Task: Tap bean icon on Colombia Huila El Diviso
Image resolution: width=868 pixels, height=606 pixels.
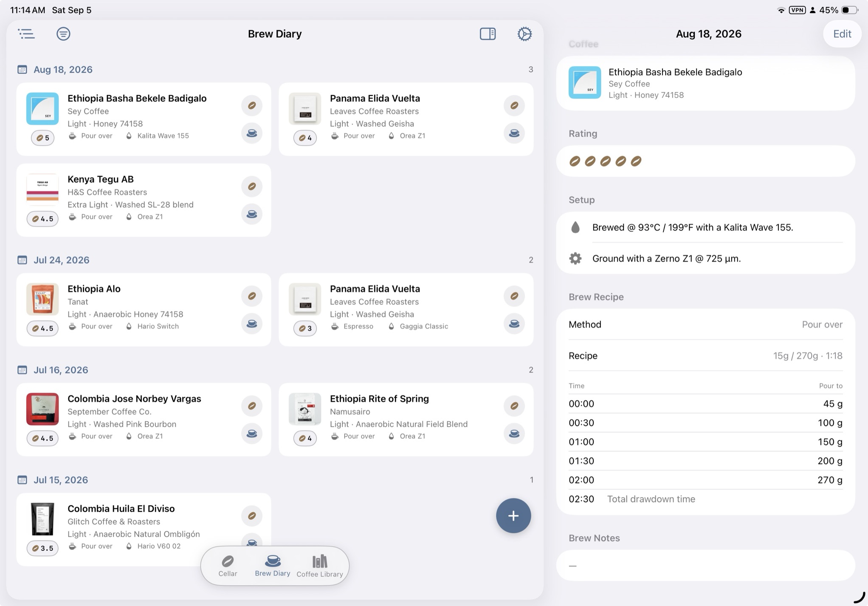Action: click(252, 516)
